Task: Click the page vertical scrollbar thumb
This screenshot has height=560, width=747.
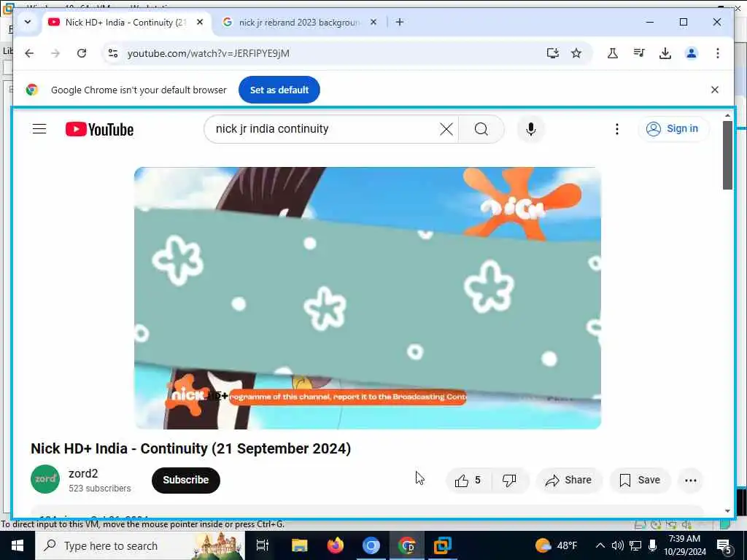Action: point(727,155)
